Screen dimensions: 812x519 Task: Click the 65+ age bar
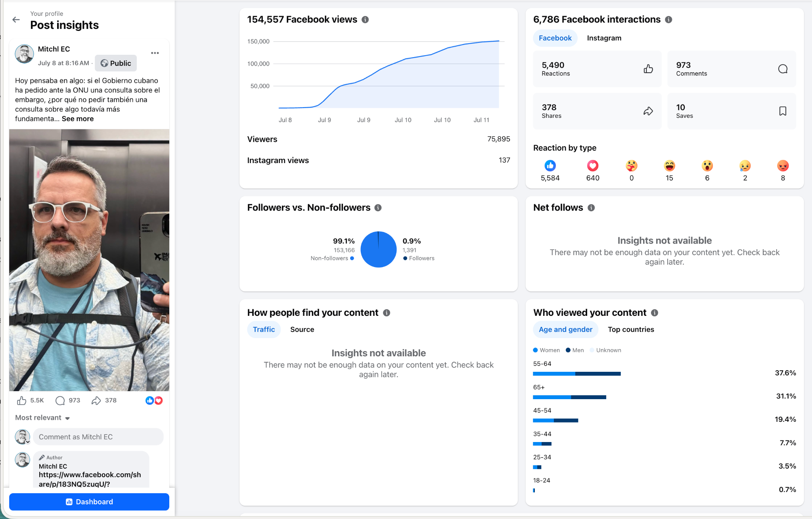569,397
